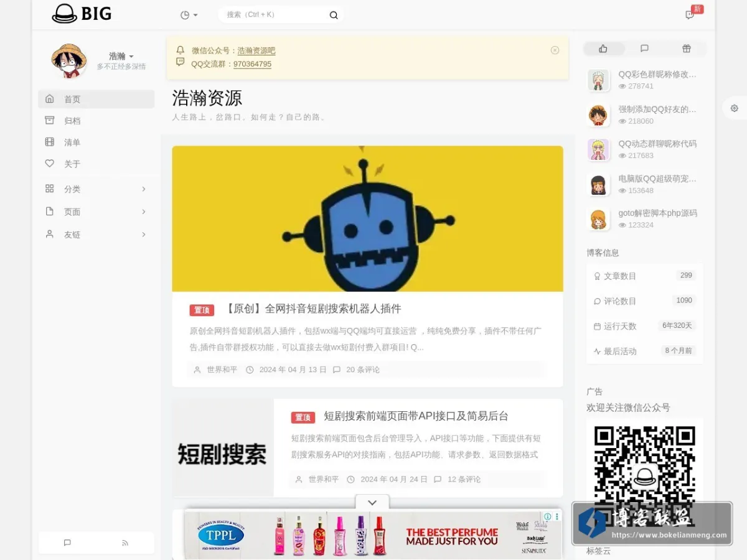747x560 pixels.
Task: Open post 【原创】全网抖音短剧搜索机器人插件
Action: (311, 309)
